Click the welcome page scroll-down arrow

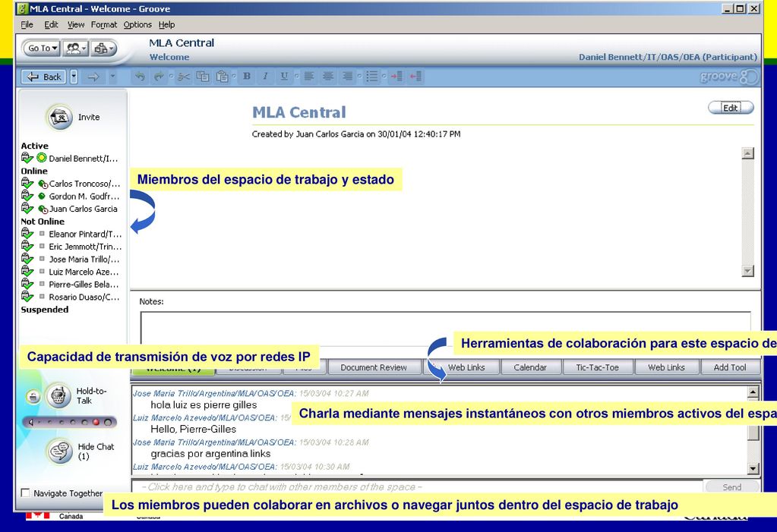748,271
